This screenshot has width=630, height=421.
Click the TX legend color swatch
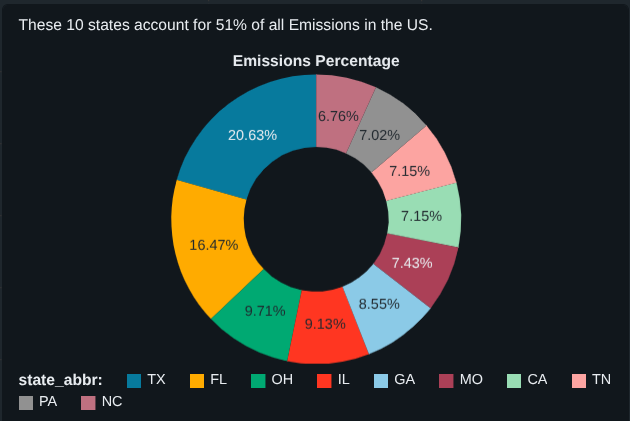click(134, 380)
